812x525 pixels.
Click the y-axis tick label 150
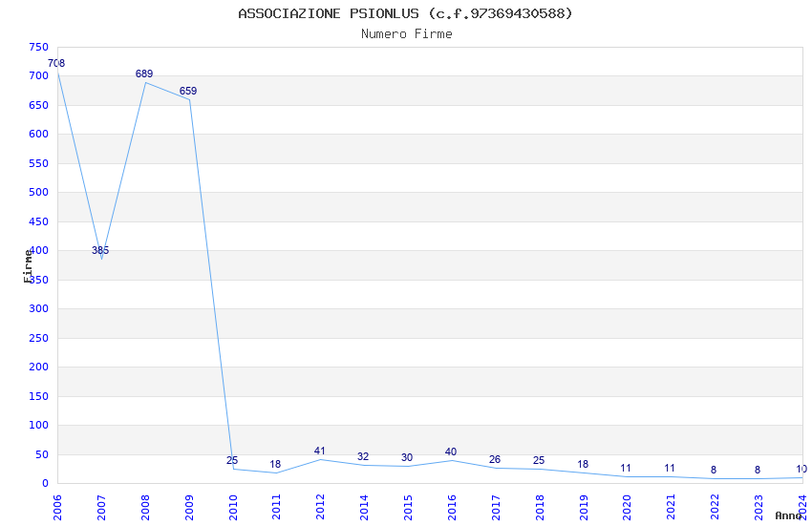(x=39, y=396)
